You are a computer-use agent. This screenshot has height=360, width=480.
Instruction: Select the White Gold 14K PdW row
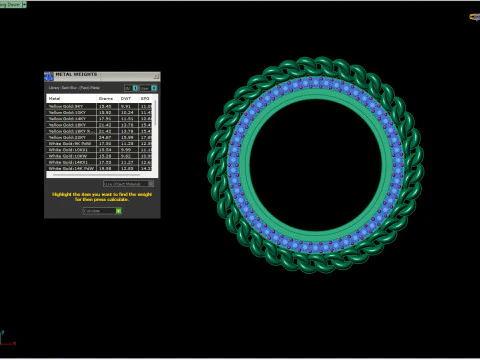(99, 168)
